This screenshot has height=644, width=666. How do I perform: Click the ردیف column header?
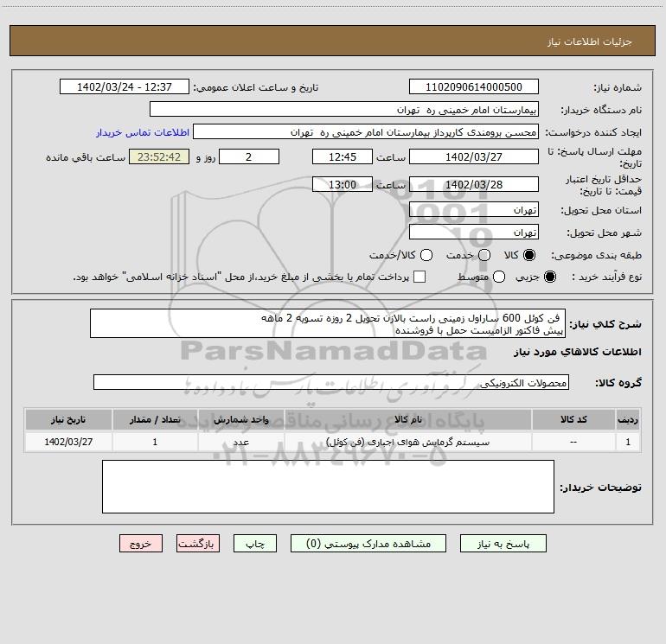point(628,419)
